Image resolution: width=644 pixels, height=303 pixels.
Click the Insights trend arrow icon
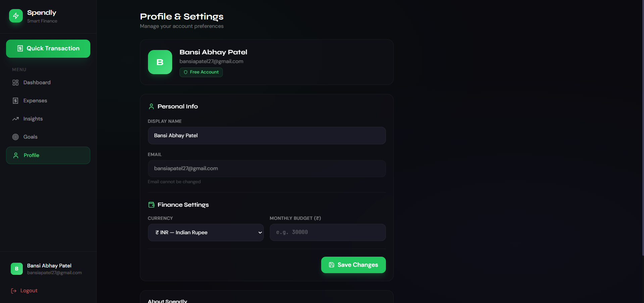tap(15, 119)
